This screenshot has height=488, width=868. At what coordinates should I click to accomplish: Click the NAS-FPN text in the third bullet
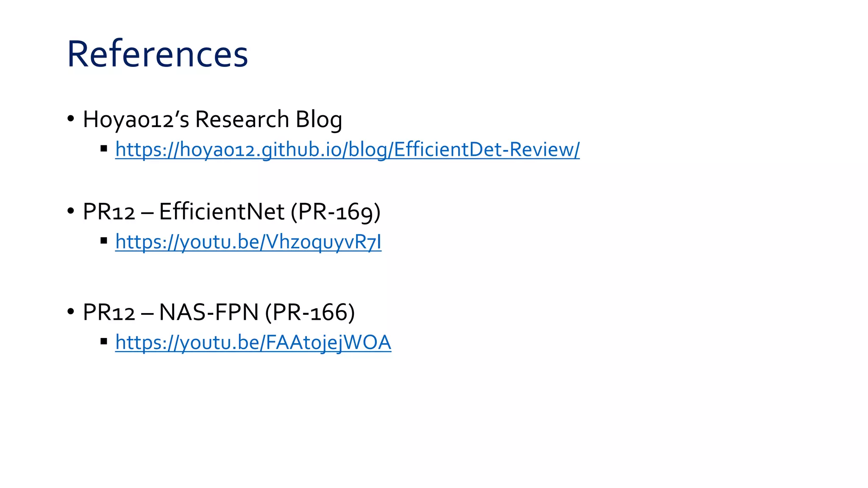click(x=209, y=312)
